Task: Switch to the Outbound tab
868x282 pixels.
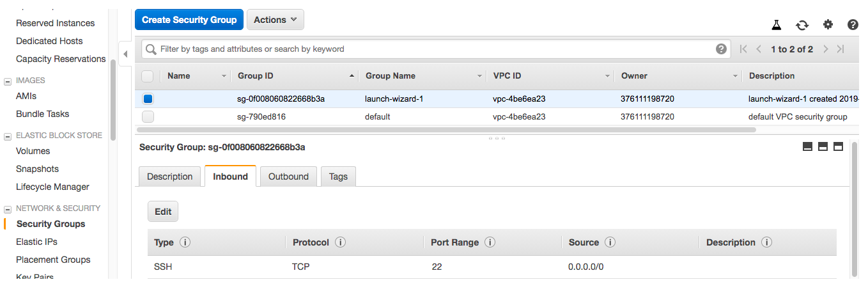Action: point(288,176)
